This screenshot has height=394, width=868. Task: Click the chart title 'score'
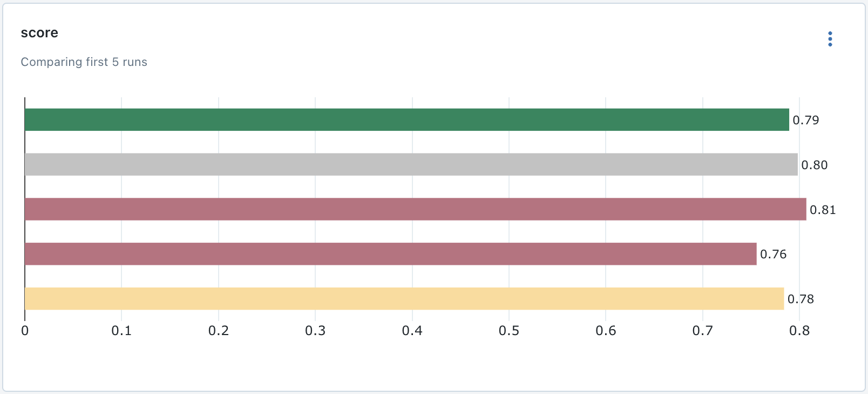coord(39,32)
